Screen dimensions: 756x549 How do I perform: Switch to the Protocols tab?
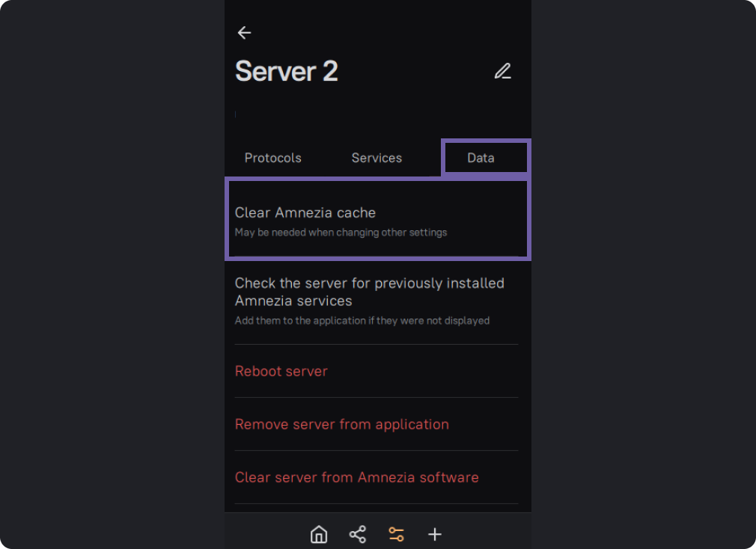tap(272, 158)
